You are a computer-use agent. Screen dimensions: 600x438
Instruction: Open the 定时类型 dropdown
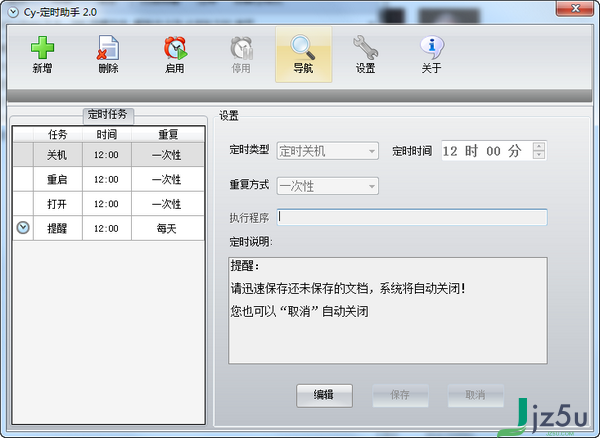(328, 151)
